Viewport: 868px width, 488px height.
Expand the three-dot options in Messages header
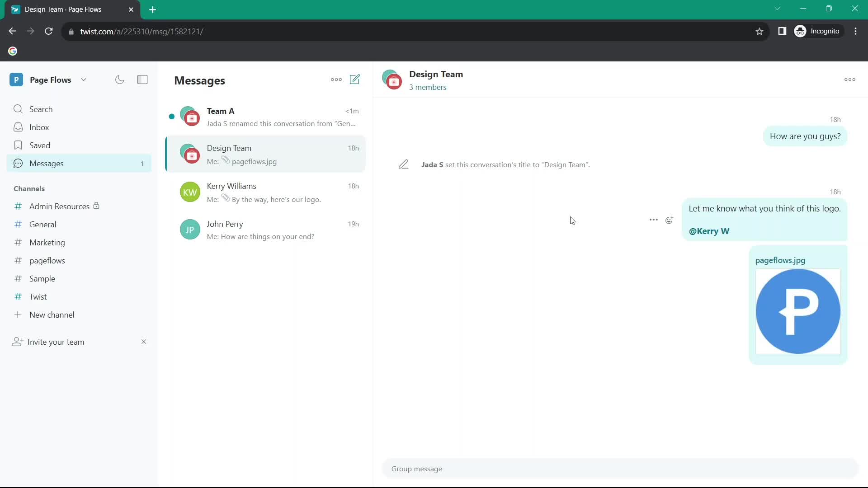336,79
